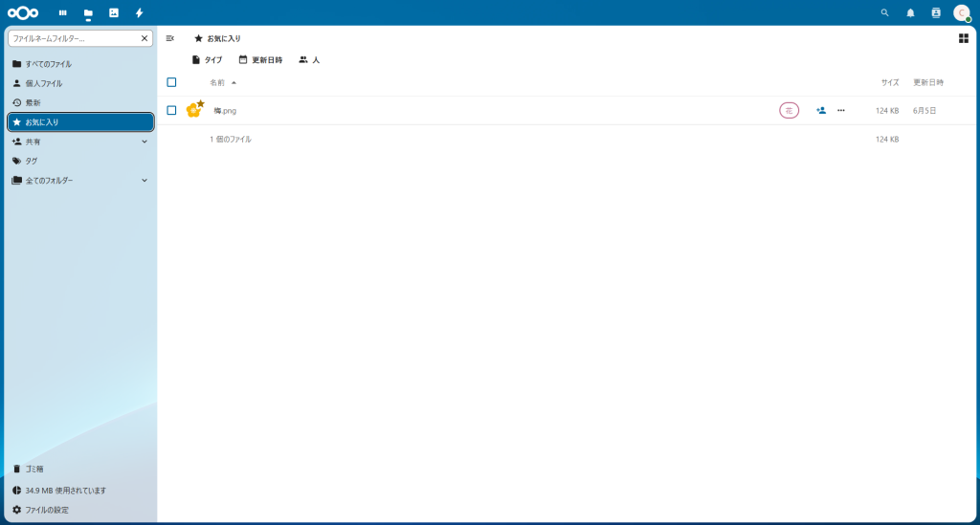The height and width of the screenshot is (525, 980).
Task: Open the three-dot actions menu for 梅.png
Action: coord(841,110)
